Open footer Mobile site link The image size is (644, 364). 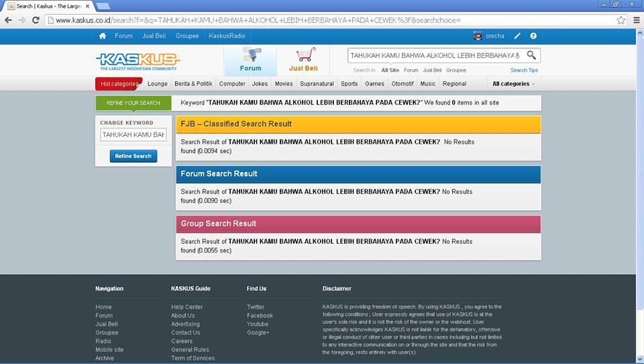tap(109, 350)
